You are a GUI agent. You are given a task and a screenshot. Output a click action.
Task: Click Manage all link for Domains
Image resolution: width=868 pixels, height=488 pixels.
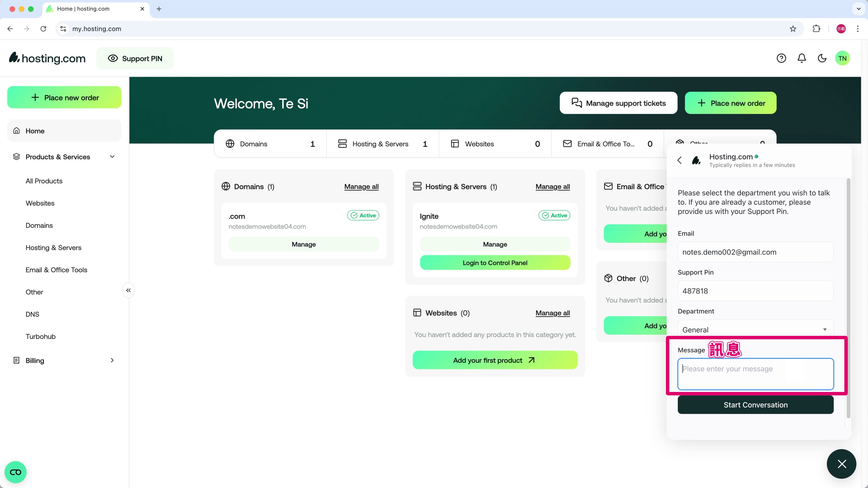click(x=361, y=187)
